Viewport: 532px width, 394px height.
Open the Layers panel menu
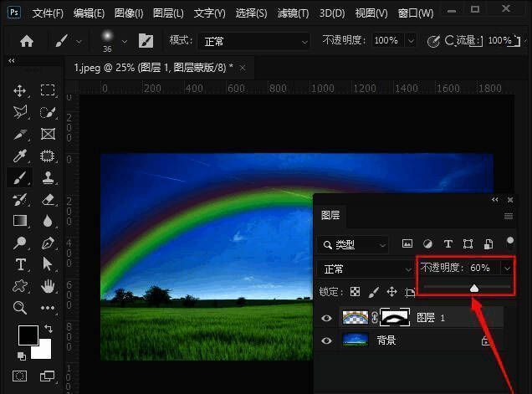509,216
